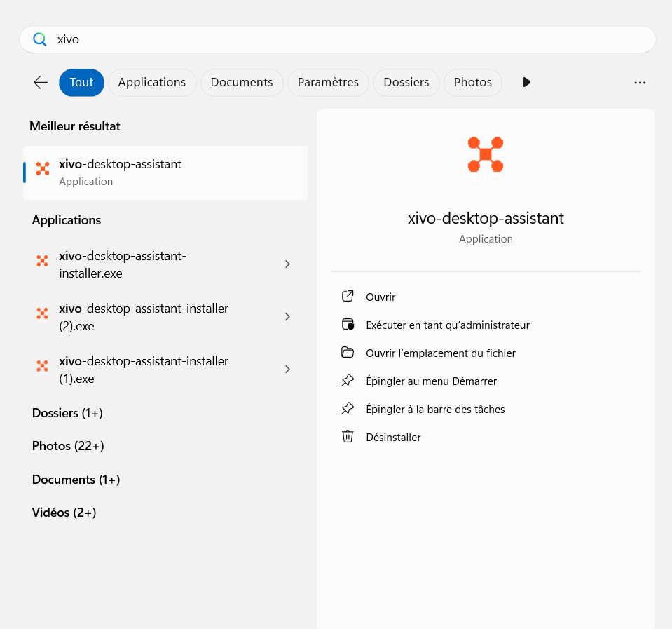Expand xivo-desktop-assistant-installer (2).exe chevron

(x=287, y=317)
